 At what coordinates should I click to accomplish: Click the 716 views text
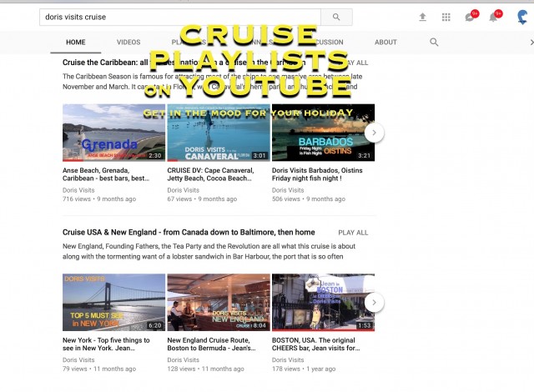pos(77,199)
